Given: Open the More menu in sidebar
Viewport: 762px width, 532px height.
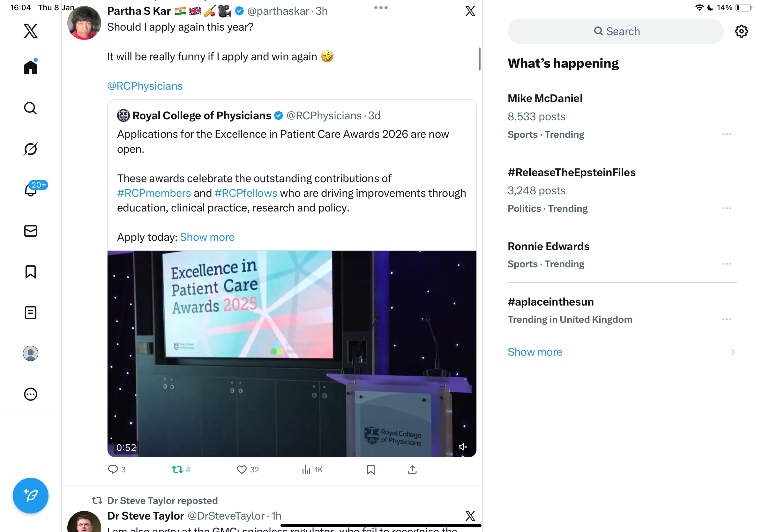Looking at the screenshot, I should [31, 394].
